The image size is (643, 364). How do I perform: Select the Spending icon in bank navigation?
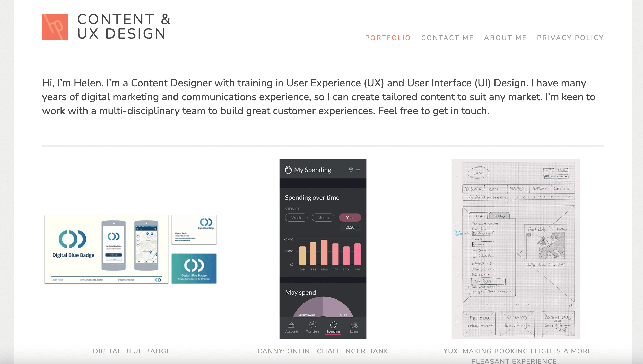(333, 326)
